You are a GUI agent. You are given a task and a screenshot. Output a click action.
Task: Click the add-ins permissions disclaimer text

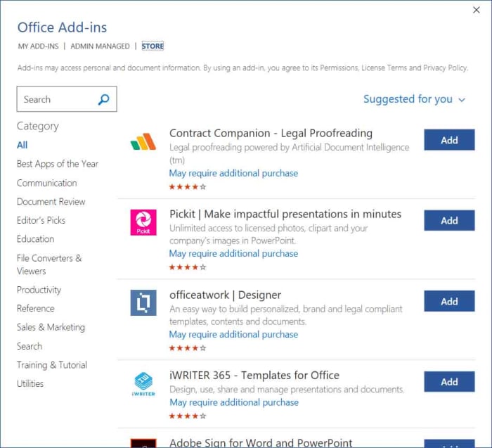[242, 68]
